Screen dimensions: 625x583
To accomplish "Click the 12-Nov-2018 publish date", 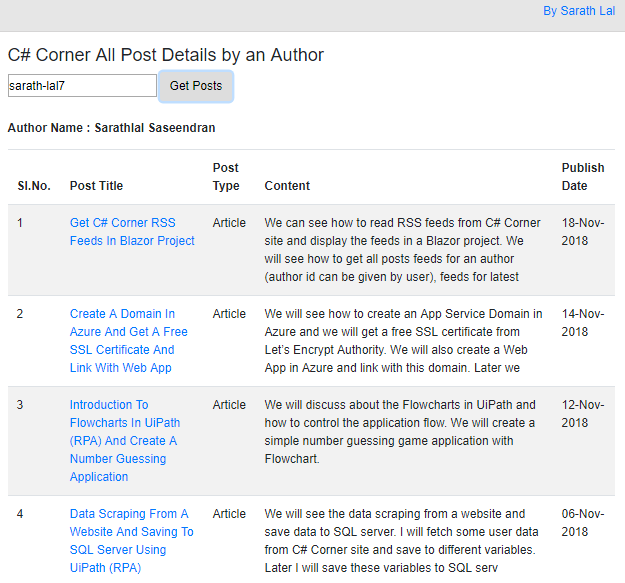I will point(583,414).
